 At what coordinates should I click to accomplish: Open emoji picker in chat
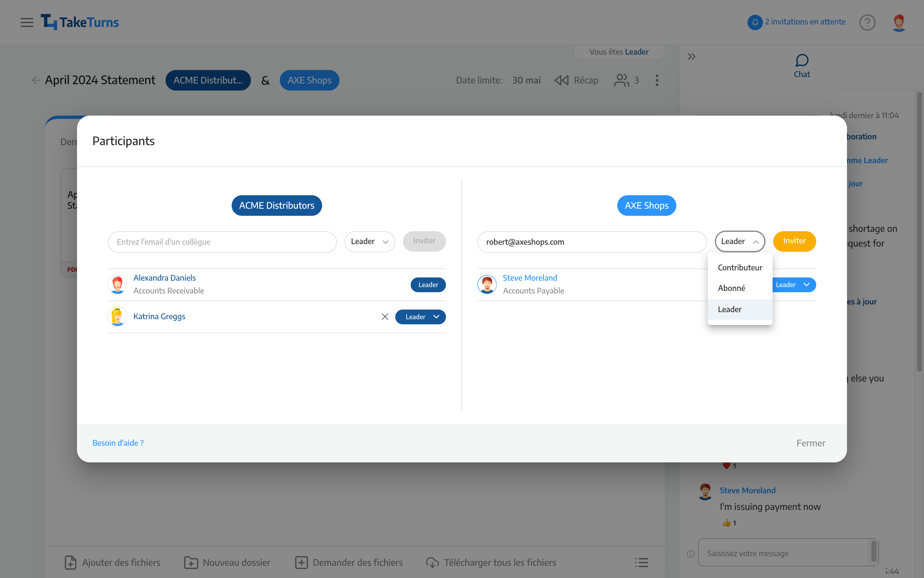[691, 554]
